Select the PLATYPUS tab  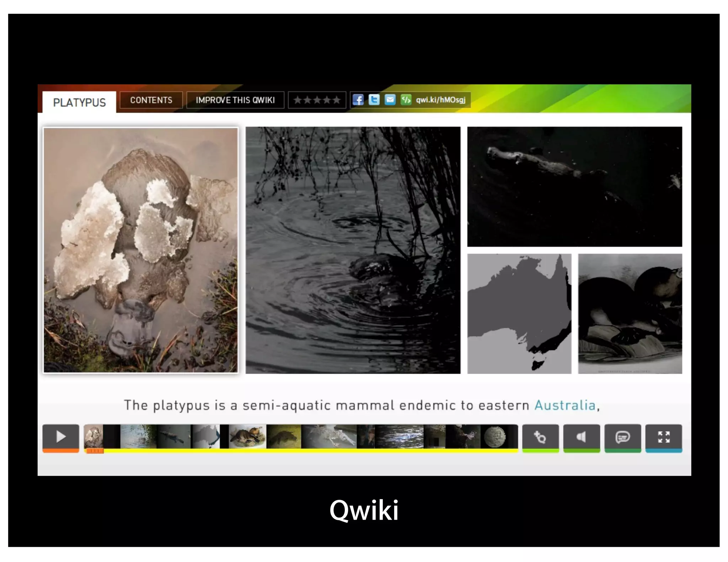point(79,102)
